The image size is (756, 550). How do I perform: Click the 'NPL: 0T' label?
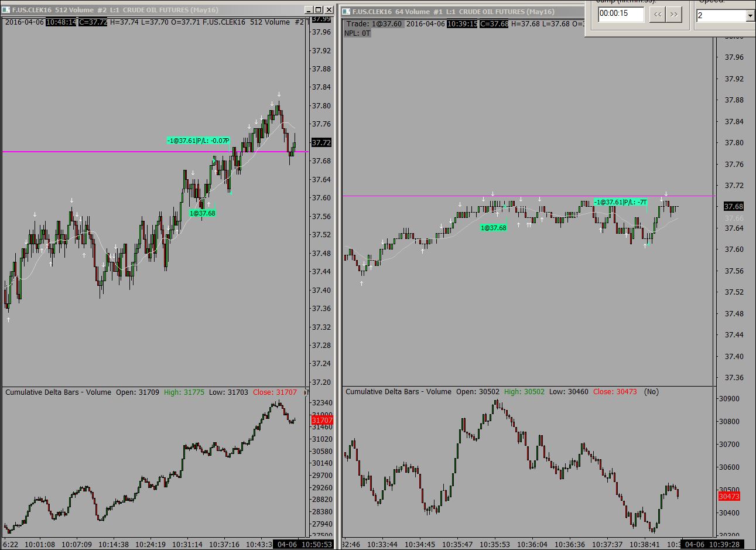(x=357, y=33)
